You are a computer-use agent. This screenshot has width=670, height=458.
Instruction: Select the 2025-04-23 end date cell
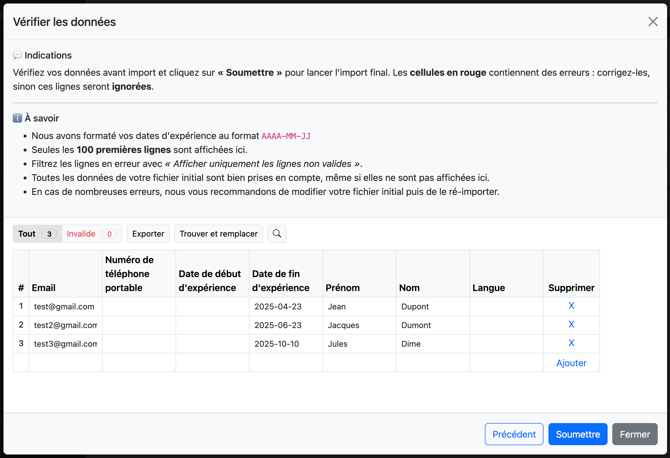click(285, 307)
